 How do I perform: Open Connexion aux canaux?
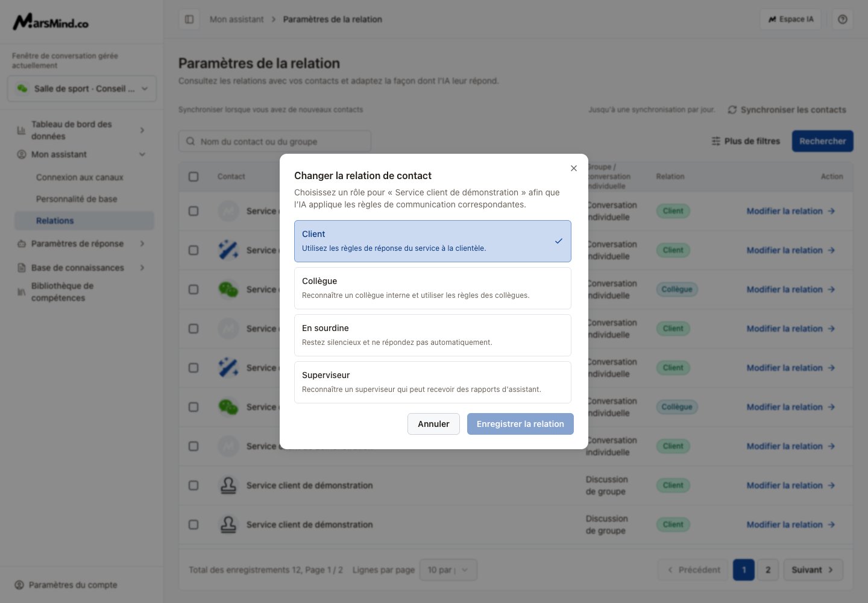(80, 177)
